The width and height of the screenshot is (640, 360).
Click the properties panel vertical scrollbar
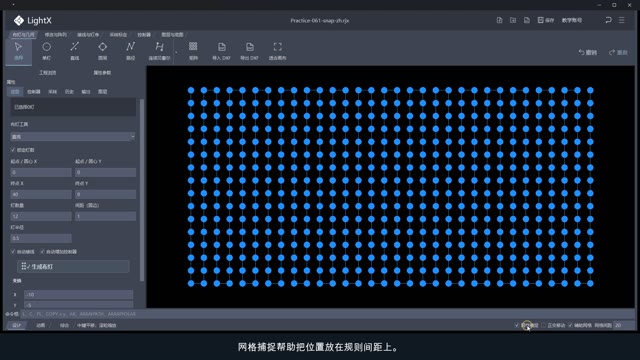[x=142, y=190]
